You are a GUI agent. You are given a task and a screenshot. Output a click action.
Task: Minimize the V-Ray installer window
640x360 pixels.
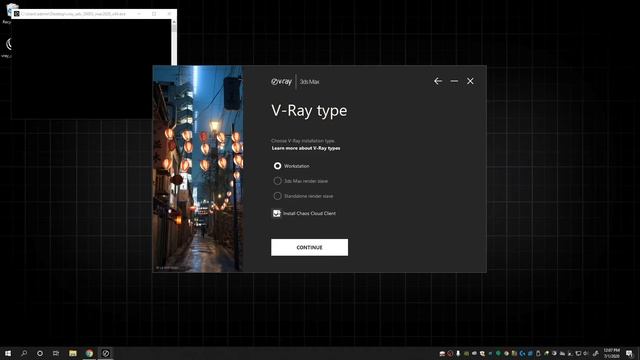coord(454,81)
